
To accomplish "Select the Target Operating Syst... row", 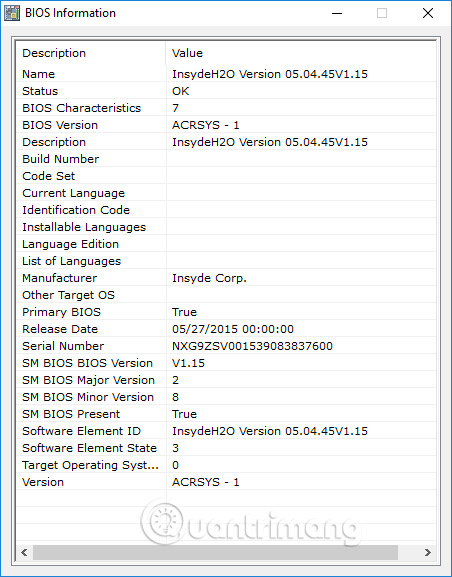I will point(226,465).
